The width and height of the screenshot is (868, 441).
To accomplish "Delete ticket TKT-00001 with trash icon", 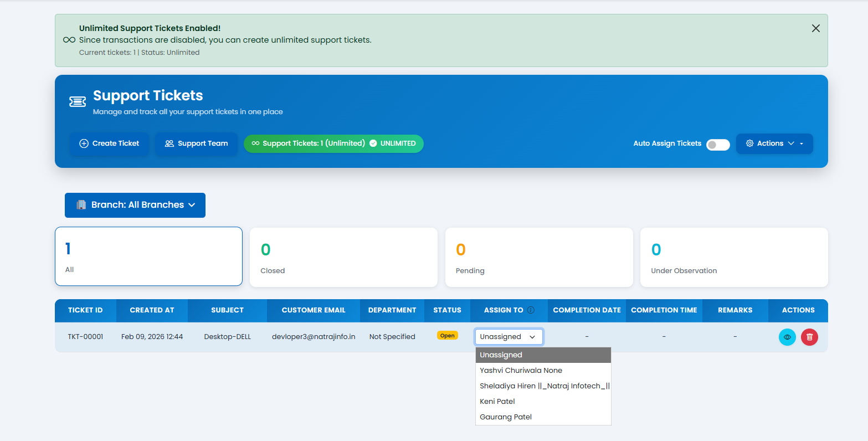I will pos(809,337).
